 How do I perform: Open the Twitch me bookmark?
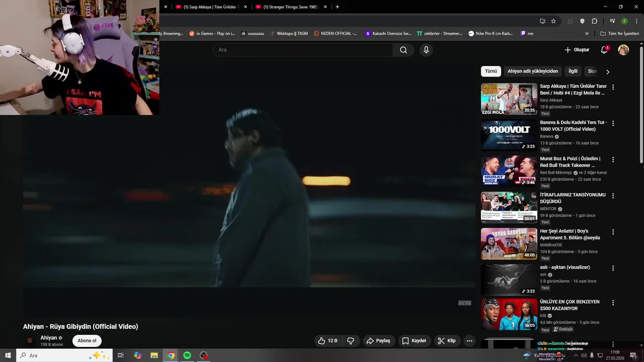coord(527,34)
